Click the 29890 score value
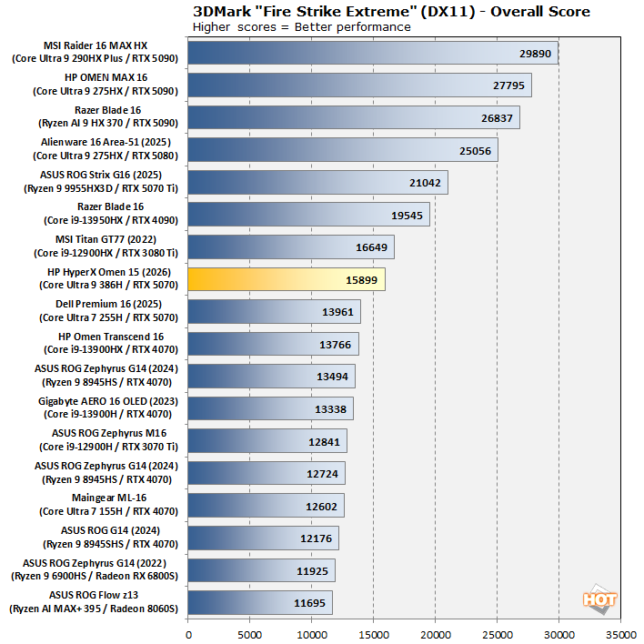Viewport: 644px width, 644px height. tap(535, 54)
